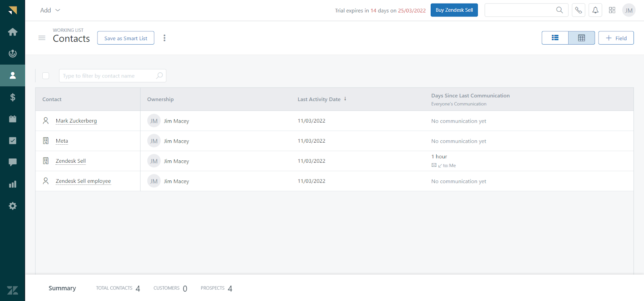Click 11/03/2022 in Mark Zuckerberg row
644x301 pixels.
pyautogui.click(x=311, y=121)
